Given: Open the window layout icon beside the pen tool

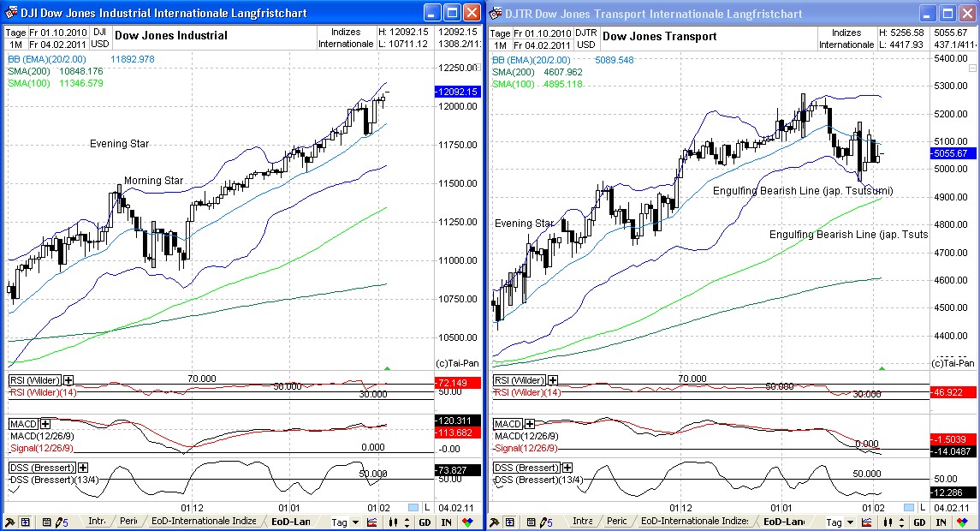Looking at the screenshot, I should 27,521.
